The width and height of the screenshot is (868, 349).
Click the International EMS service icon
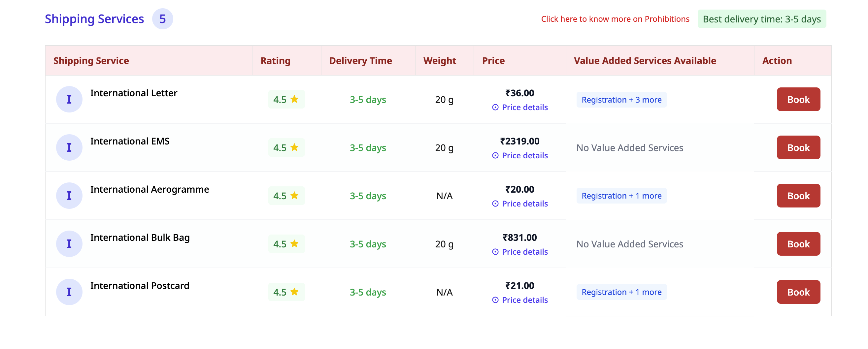69,147
